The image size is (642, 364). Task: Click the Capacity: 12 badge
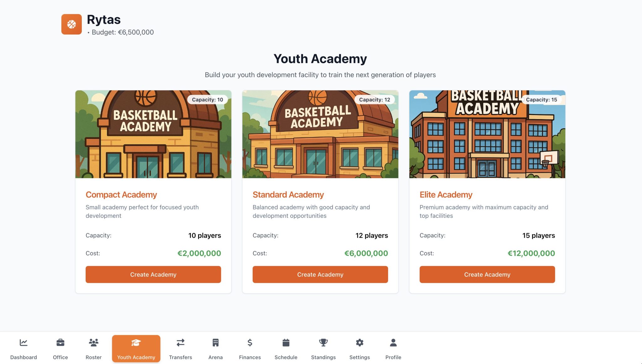point(374,100)
